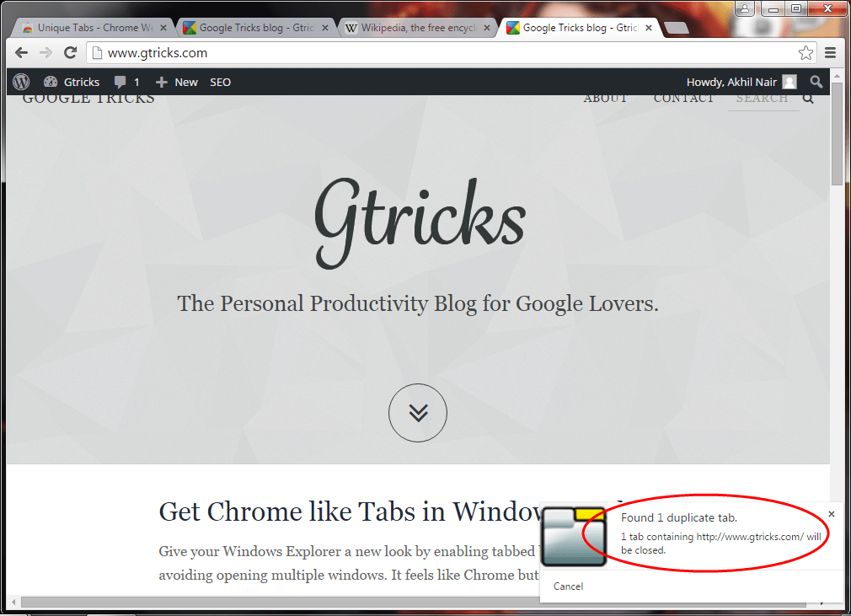Open the Get Chrome like Tabs article title
The width and height of the screenshot is (851, 616).
pos(350,512)
